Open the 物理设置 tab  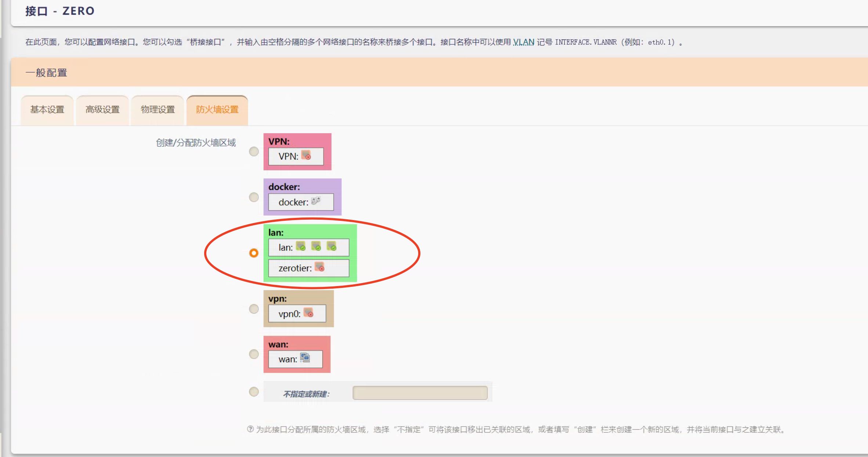[158, 110]
